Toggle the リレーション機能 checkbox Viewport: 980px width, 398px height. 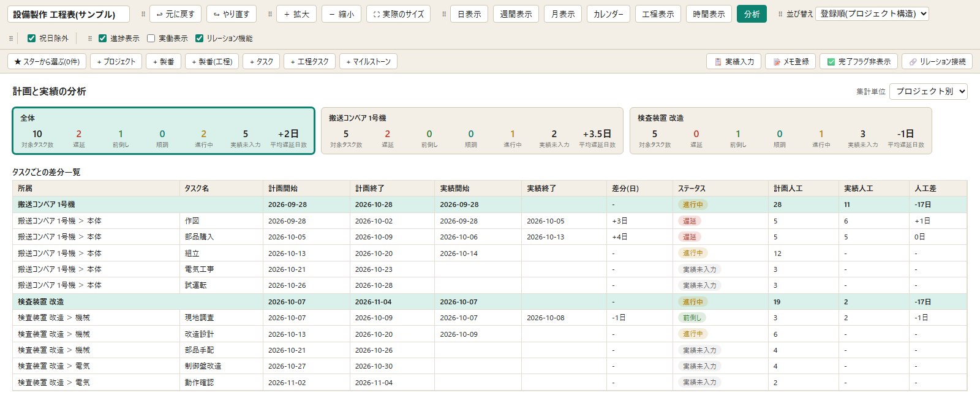[199, 38]
